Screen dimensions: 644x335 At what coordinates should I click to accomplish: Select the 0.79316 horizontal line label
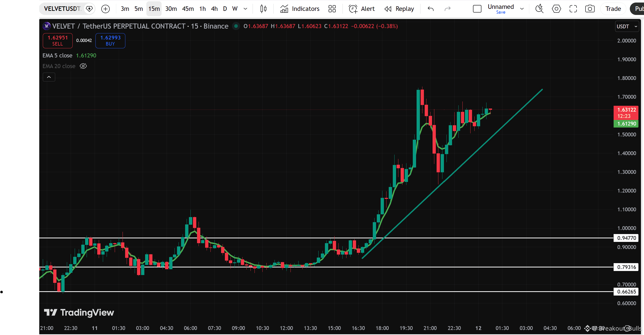click(x=626, y=267)
